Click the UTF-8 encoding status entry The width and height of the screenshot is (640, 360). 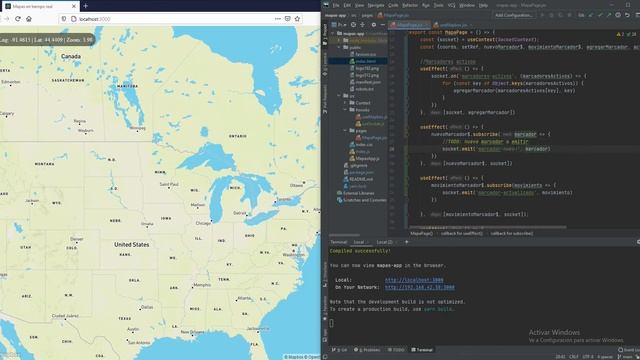pos(588,357)
